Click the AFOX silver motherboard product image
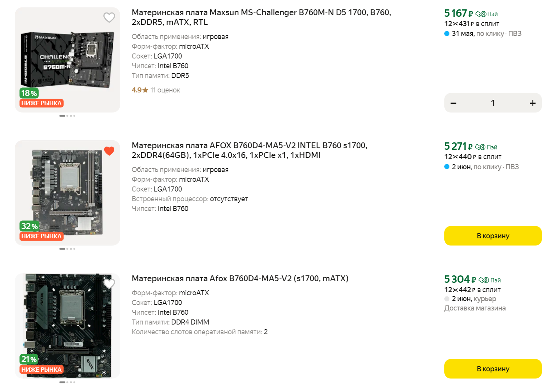552x392 pixels. pyautogui.click(x=67, y=191)
